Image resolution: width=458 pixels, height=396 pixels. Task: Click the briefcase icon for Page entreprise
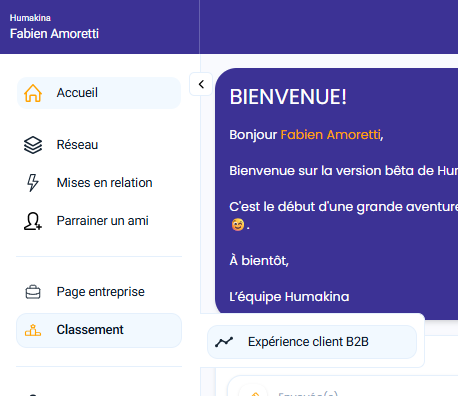coord(33,292)
